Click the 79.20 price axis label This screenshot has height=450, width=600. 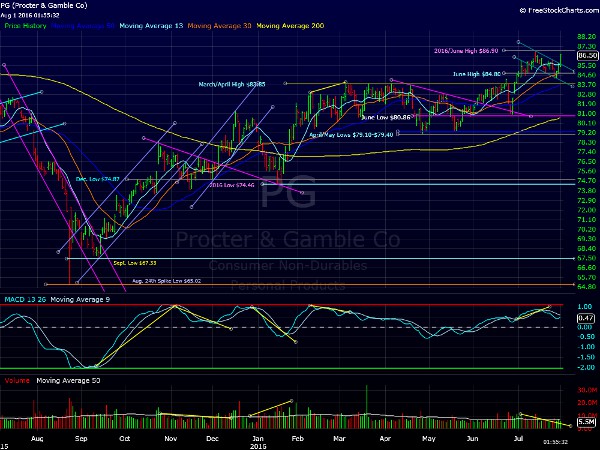[x=586, y=132]
